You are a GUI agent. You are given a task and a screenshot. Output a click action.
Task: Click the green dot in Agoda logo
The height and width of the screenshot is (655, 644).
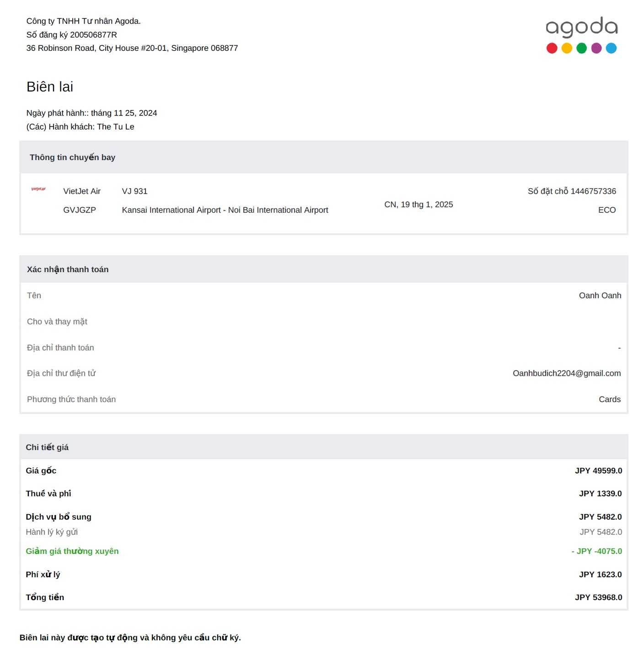click(581, 48)
